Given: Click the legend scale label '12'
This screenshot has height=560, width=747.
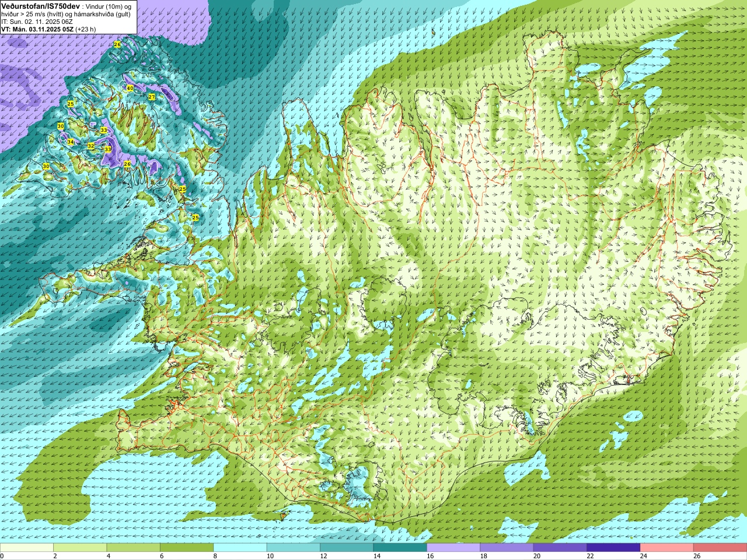Looking at the screenshot, I should [323, 556].
